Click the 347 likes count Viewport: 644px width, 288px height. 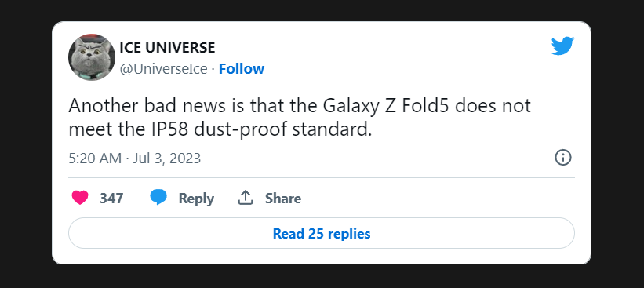[111, 199]
